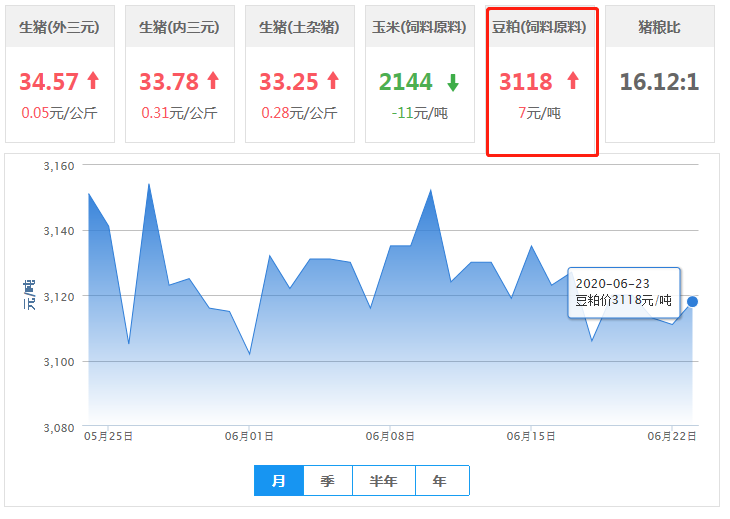Click the green 2144 corn price value

click(406, 81)
